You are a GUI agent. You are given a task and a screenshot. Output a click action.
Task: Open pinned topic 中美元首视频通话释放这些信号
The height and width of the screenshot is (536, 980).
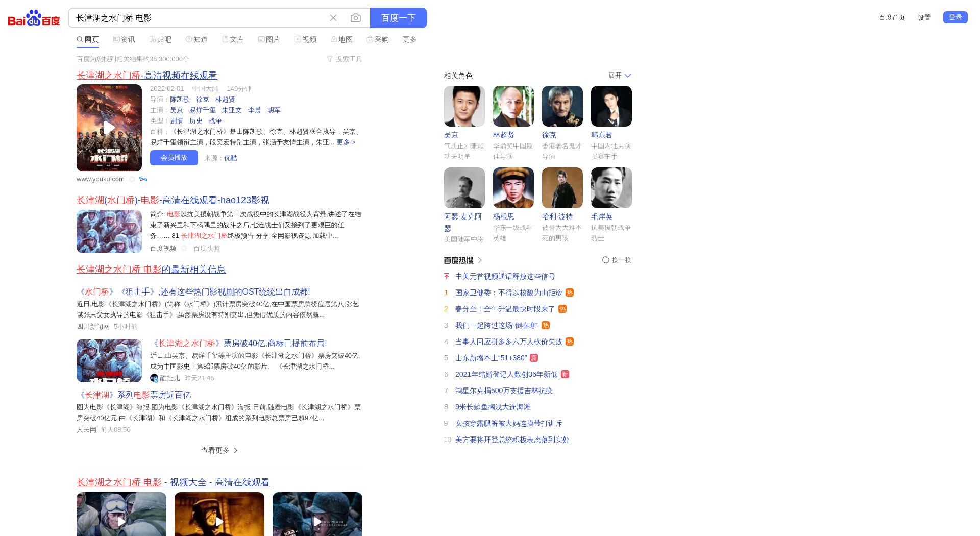[505, 277]
